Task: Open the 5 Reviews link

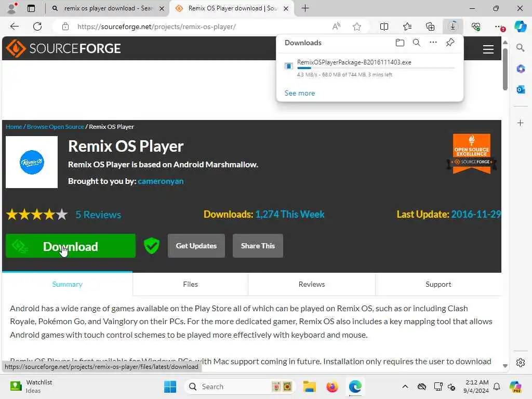Action: coord(98,215)
